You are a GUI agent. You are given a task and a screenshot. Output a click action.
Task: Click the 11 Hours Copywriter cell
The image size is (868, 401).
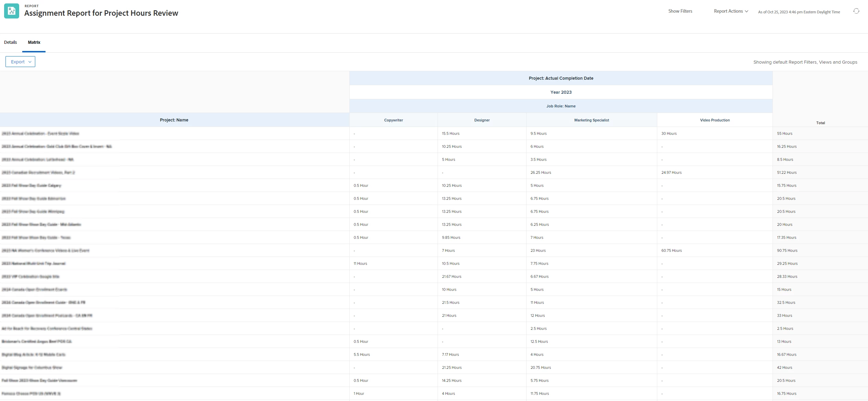pos(360,264)
